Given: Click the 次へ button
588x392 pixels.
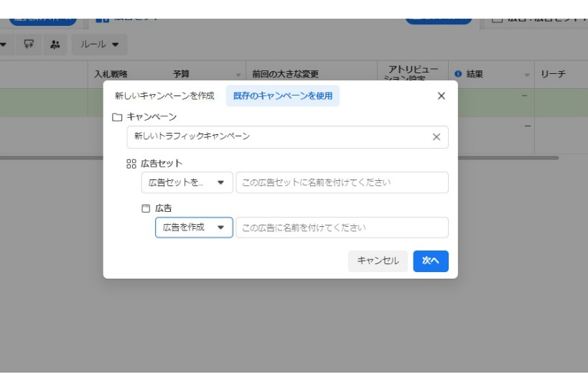Looking at the screenshot, I should pos(431,261).
